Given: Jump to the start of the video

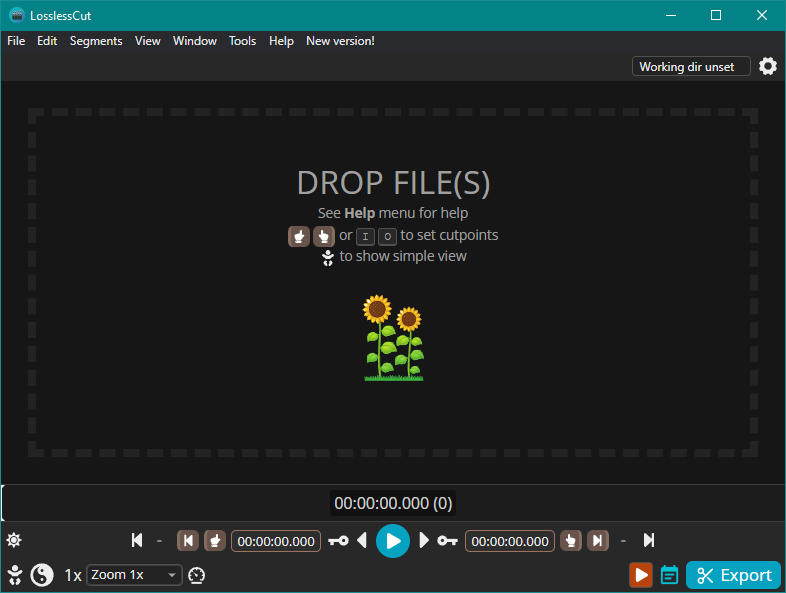Looking at the screenshot, I should point(137,540).
